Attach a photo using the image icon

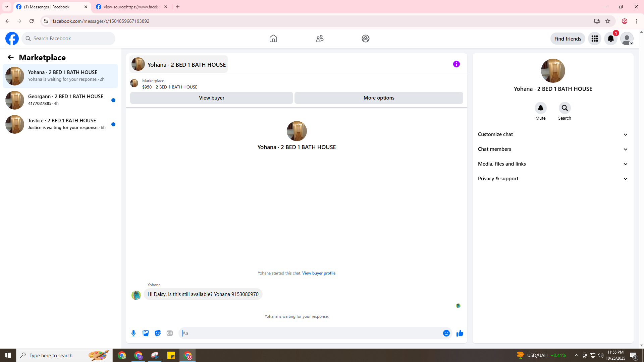click(146, 333)
